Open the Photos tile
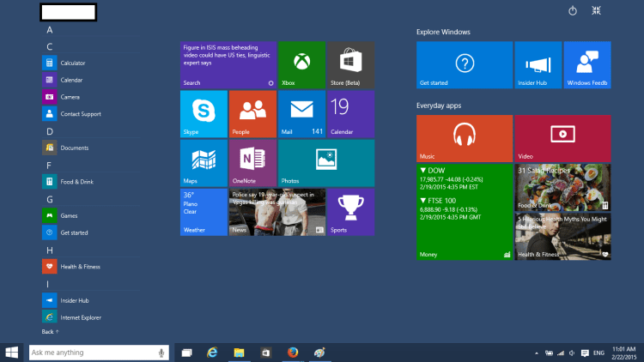The image size is (644, 362). (x=326, y=163)
